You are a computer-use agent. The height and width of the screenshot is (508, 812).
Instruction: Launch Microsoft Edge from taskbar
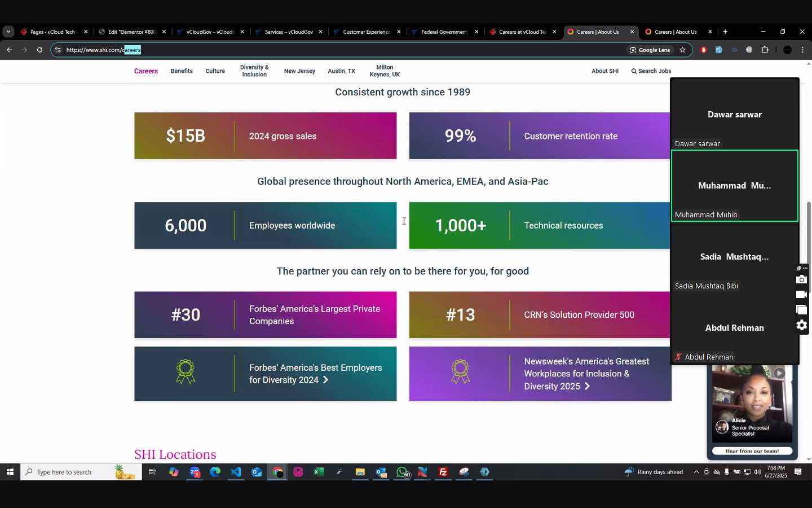click(215, 472)
